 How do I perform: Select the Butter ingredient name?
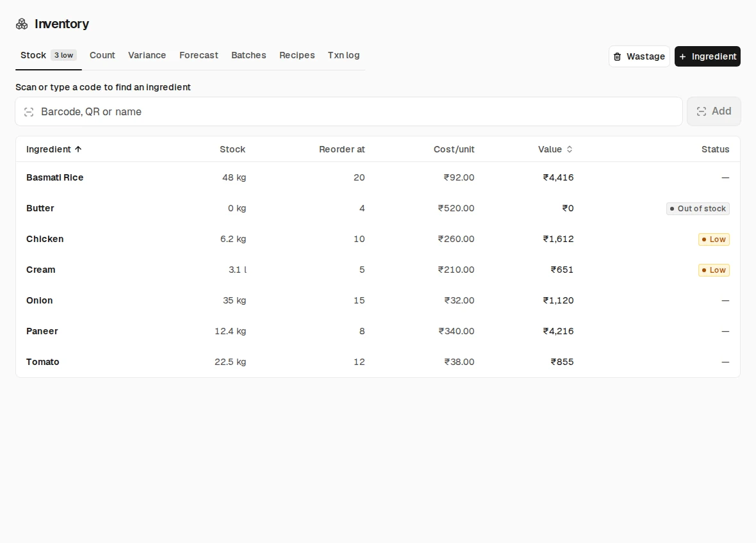pos(40,208)
